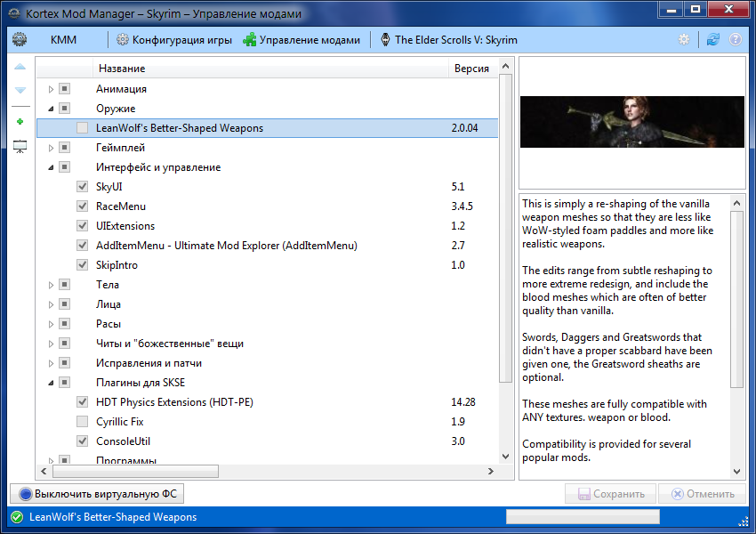Click the Отменить button

click(x=702, y=494)
